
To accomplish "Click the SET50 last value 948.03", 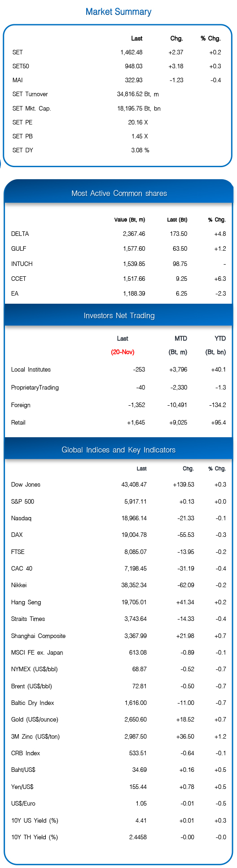I will click(134, 66).
